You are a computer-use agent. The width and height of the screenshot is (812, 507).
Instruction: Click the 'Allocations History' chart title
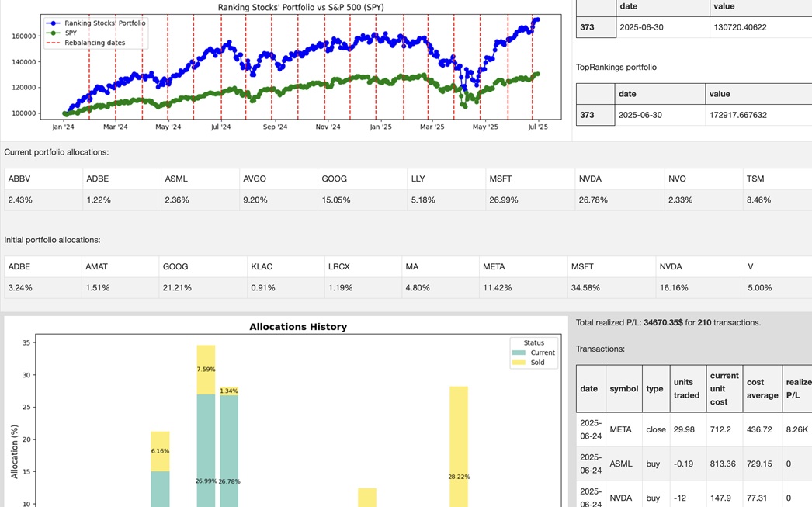tap(298, 327)
